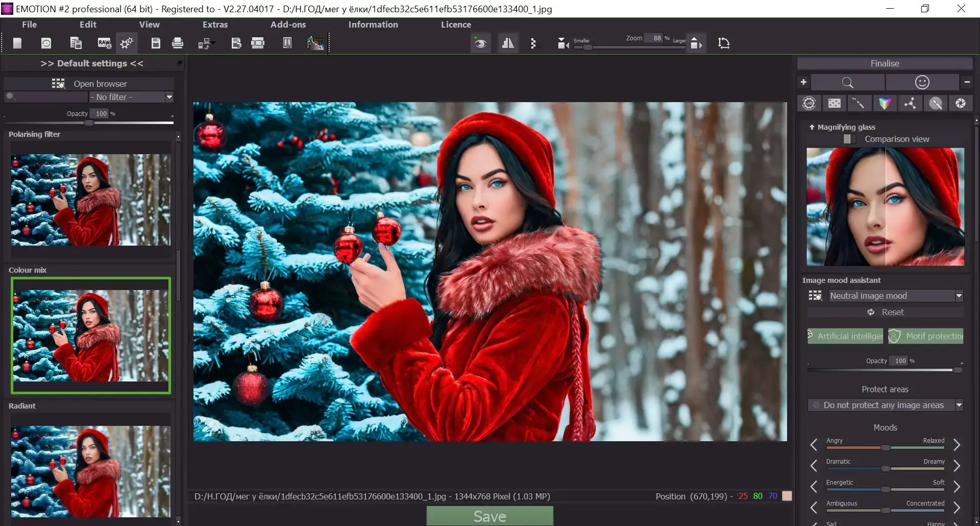Image resolution: width=980 pixels, height=526 pixels.
Task: Click the printer icon in toolbar
Action: coord(178,43)
